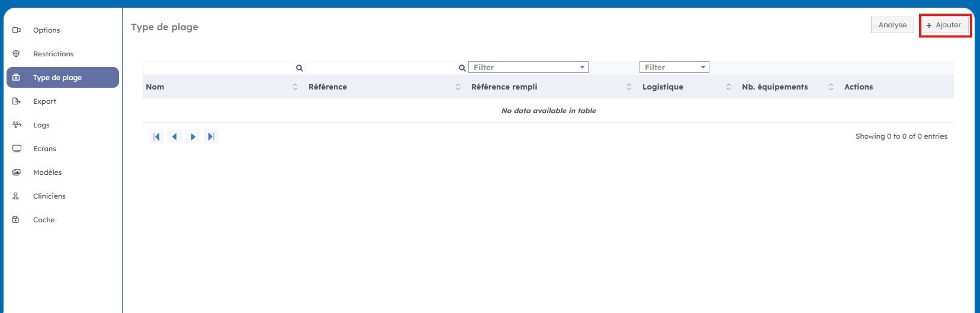Click the Export icon in sidebar
Image resolution: width=980 pixels, height=313 pixels.
[x=17, y=101]
